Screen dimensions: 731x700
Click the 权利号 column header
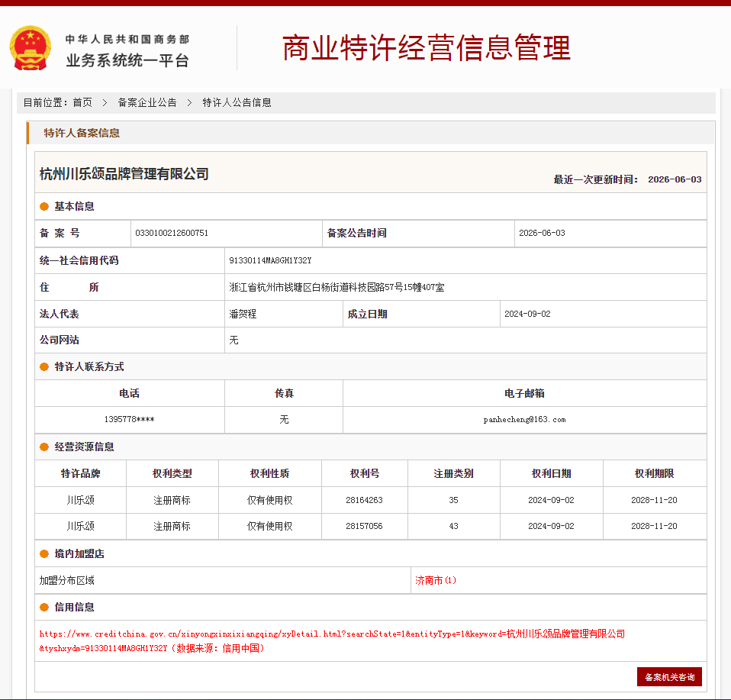(365, 474)
